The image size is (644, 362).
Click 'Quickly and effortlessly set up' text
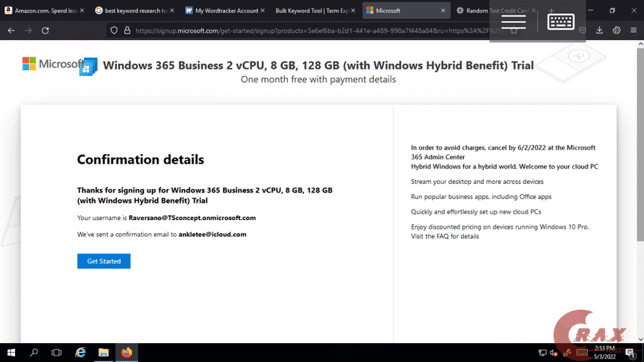pyautogui.click(x=476, y=212)
